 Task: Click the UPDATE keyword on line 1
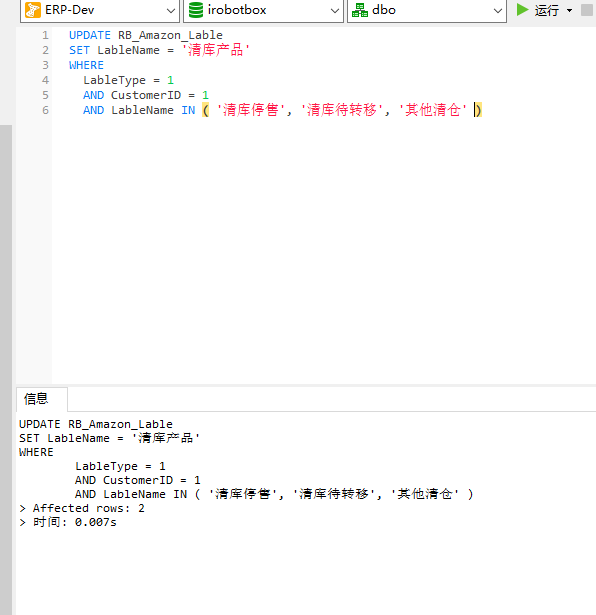tap(90, 35)
